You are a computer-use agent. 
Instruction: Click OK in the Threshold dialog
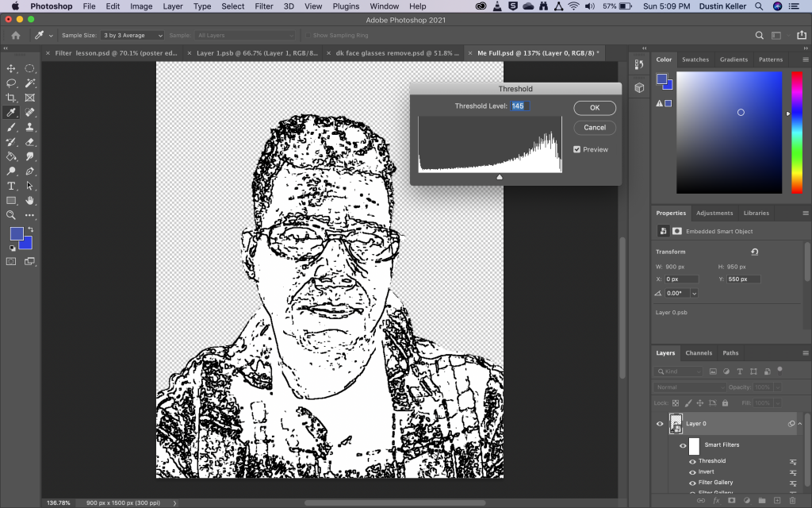click(x=594, y=107)
